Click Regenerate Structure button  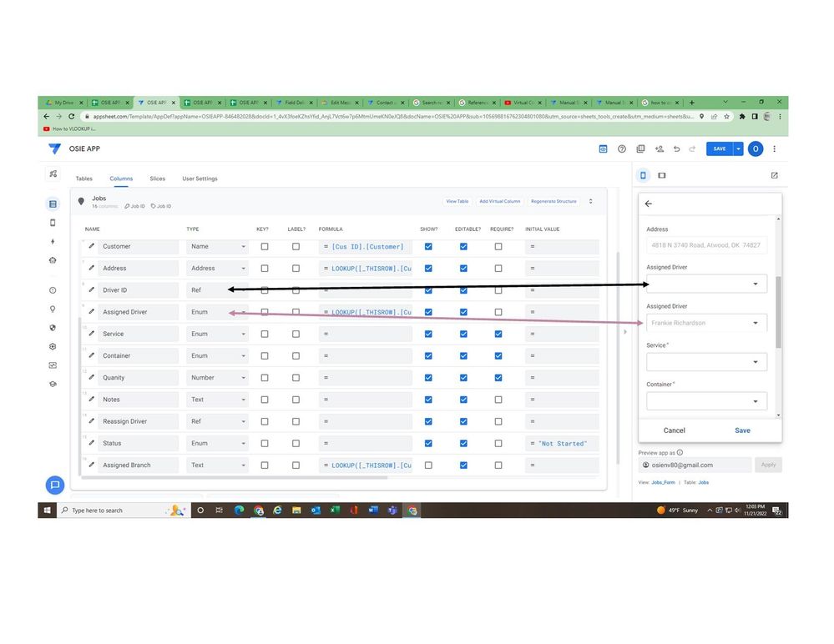click(x=553, y=201)
